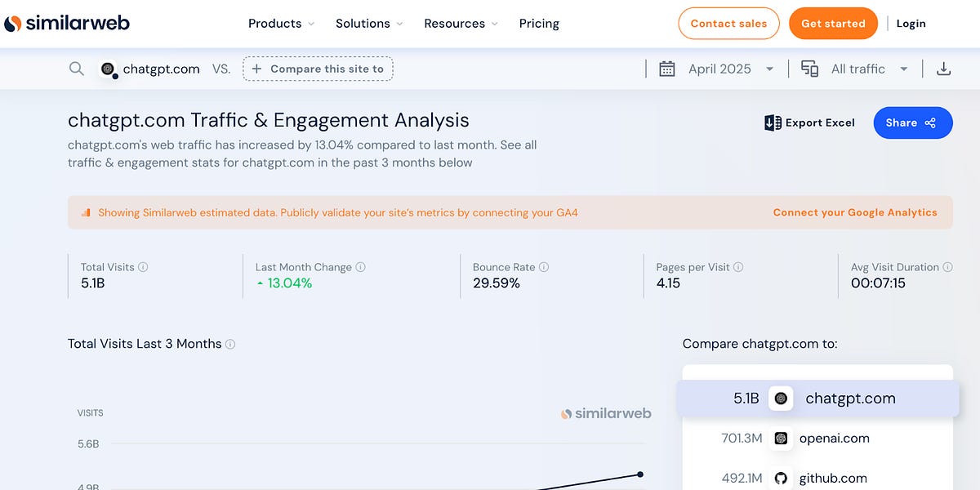Click the Avg Visit Duration info icon
980x490 pixels.
click(x=947, y=267)
